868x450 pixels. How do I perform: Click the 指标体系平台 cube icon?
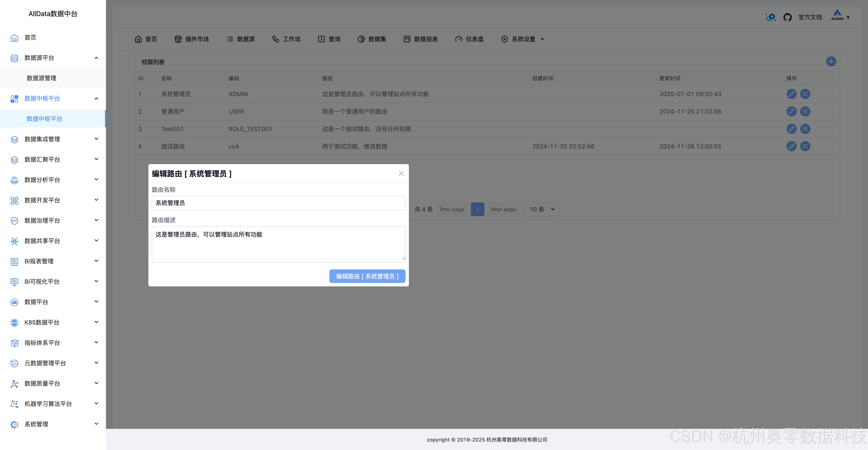[14, 343]
